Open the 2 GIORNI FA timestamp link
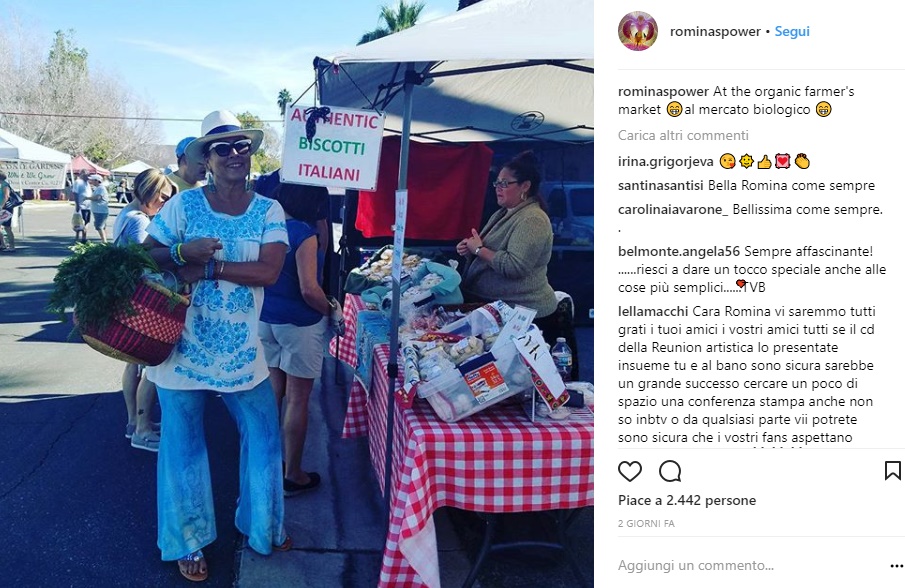This screenshot has width=905, height=588. (646, 524)
